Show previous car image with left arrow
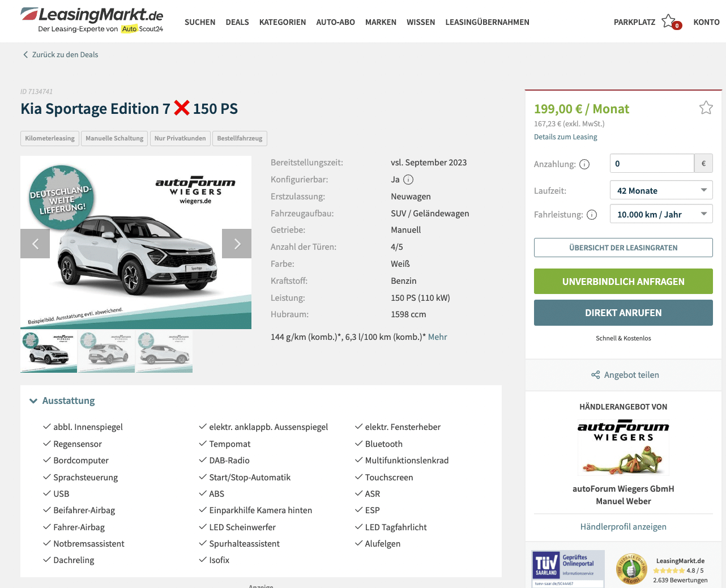 pos(35,244)
